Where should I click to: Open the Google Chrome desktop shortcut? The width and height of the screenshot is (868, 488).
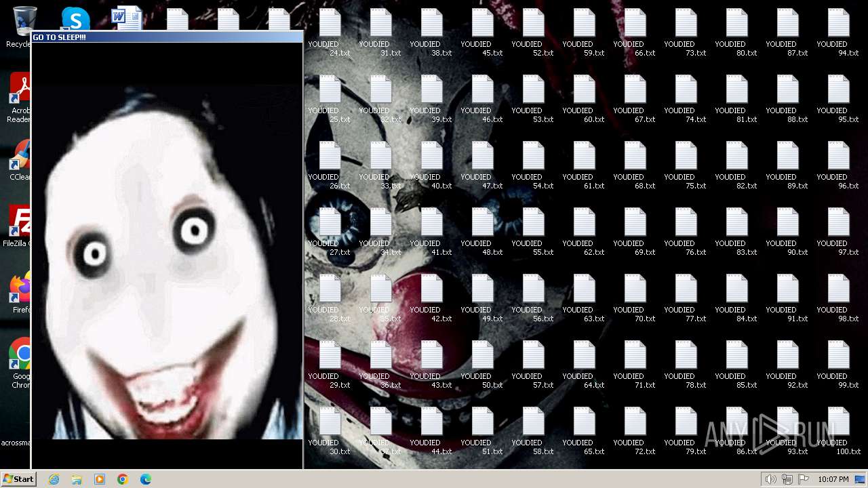[20, 363]
